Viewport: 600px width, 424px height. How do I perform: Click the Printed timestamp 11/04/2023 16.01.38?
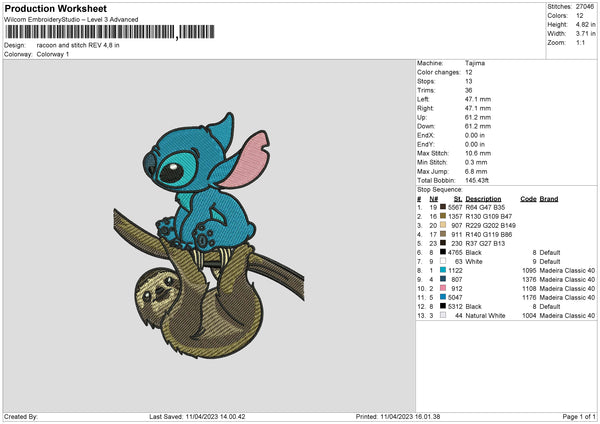(x=410, y=417)
